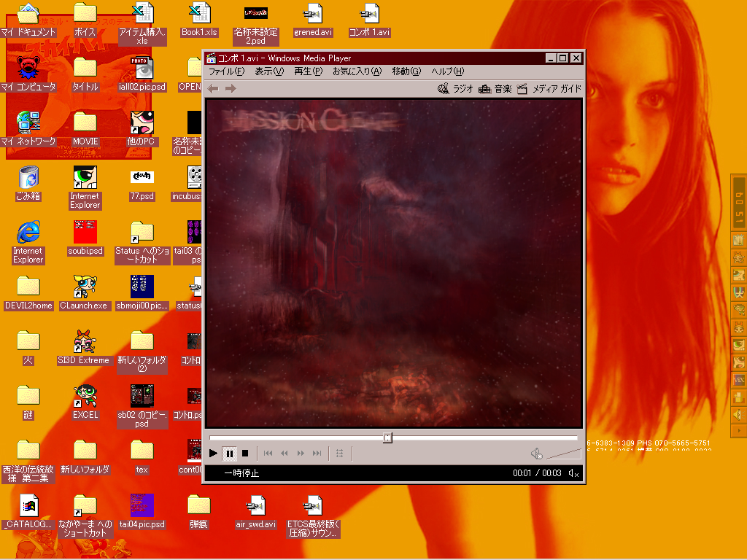Select the soubi.psd file

point(85,239)
